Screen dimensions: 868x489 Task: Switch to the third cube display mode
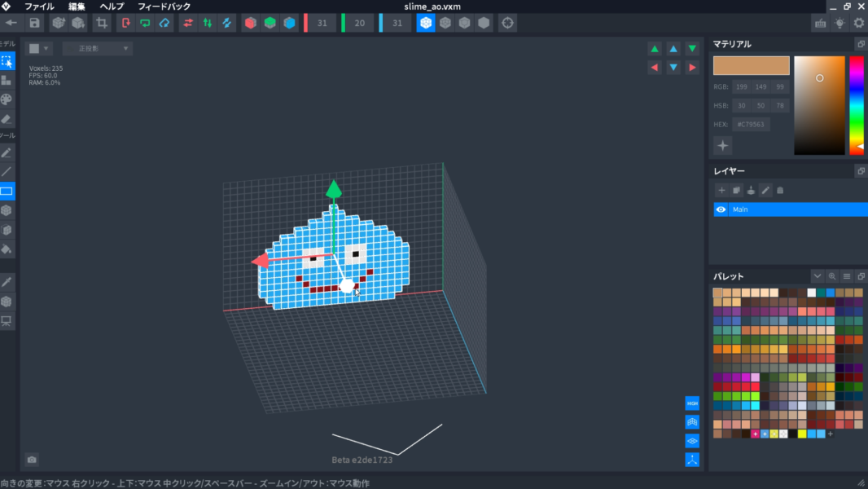coord(464,24)
